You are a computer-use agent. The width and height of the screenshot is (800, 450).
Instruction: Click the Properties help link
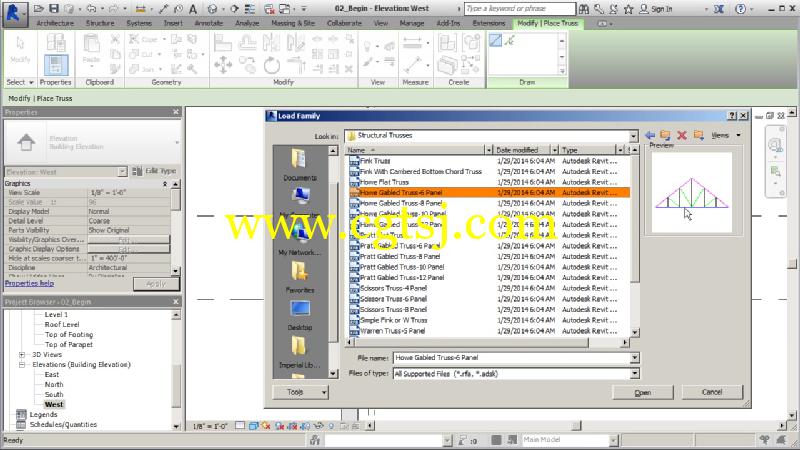click(29, 283)
